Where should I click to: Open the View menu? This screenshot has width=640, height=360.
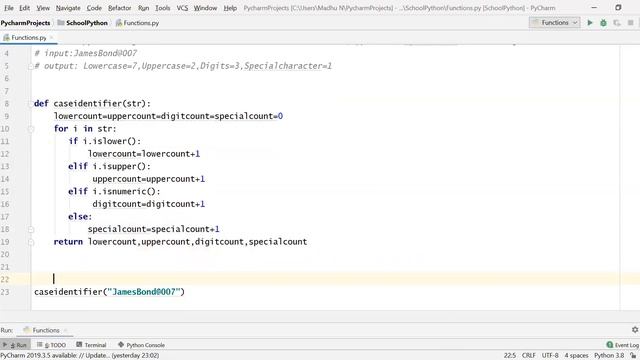[43, 8]
